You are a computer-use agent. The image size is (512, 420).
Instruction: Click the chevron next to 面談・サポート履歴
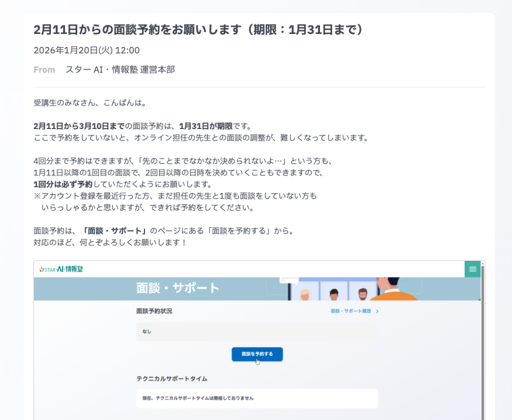point(377,311)
